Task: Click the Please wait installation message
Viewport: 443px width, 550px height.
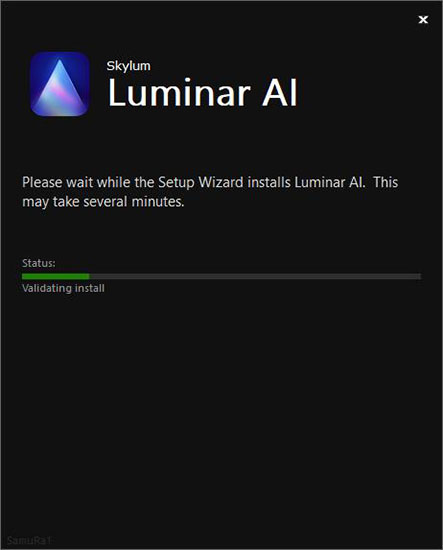Action: [210, 192]
